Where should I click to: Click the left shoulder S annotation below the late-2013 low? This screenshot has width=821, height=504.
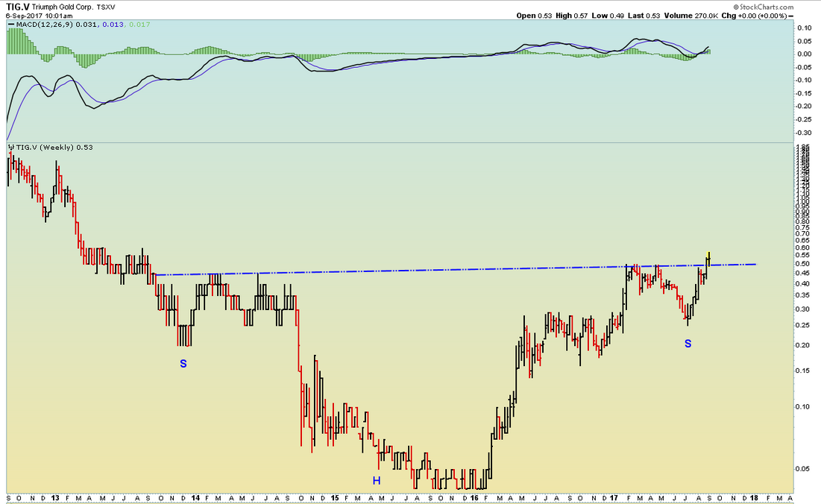[183, 364]
